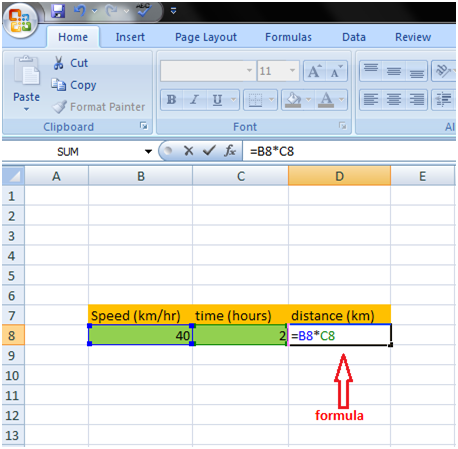Align text right
Image resolution: width=458 pixels, height=449 pixels.
coord(416,99)
